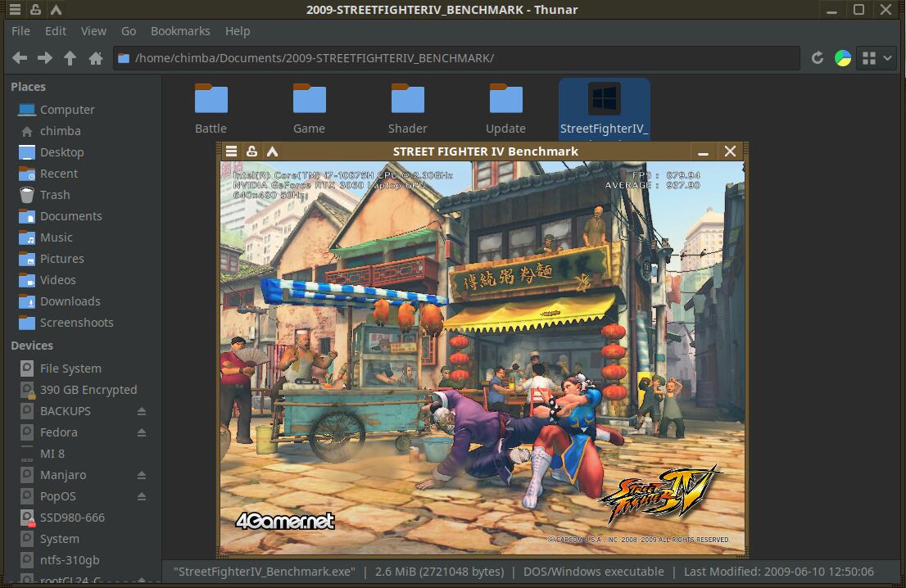Open the Bookmarks menu
This screenshot has width=906, height=588.
[x=180, y=31]
